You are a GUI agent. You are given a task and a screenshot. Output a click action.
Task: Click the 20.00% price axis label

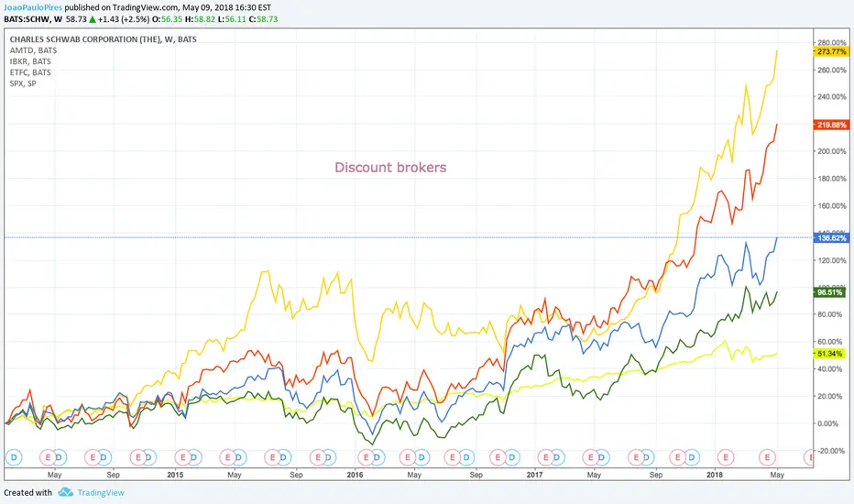[x=830, y=396]
